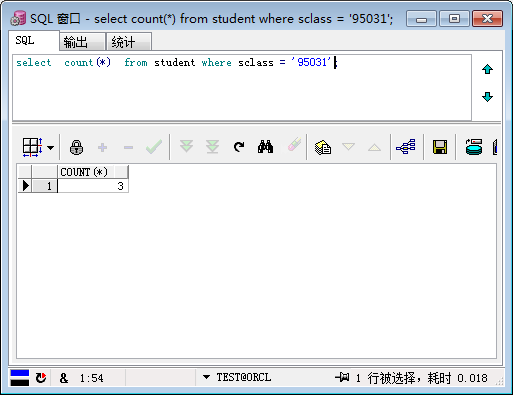
Task: Click the insert record plus icon
Action: click(102, 147)
